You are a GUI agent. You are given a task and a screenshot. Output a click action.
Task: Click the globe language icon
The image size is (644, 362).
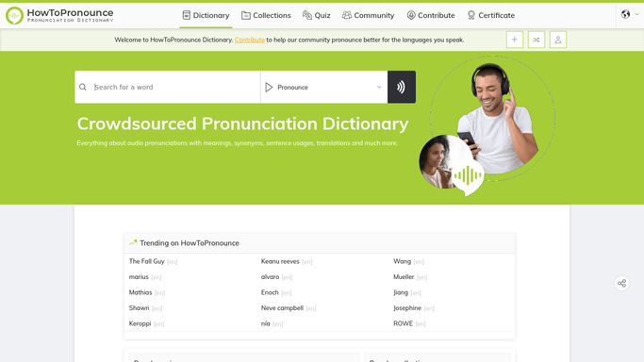(625, 14)
